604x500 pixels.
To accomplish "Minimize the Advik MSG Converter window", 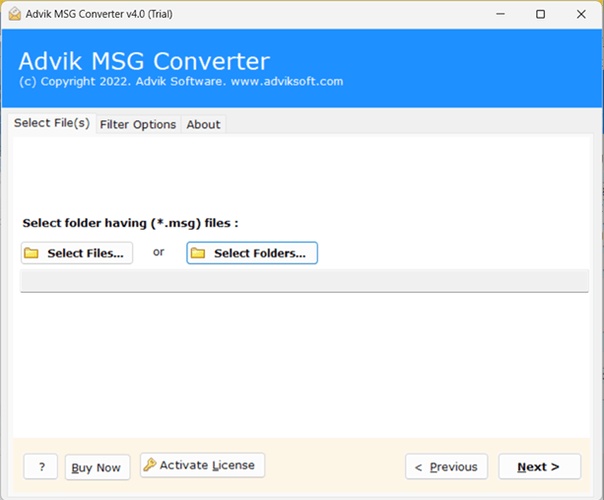I will point(500,14).
